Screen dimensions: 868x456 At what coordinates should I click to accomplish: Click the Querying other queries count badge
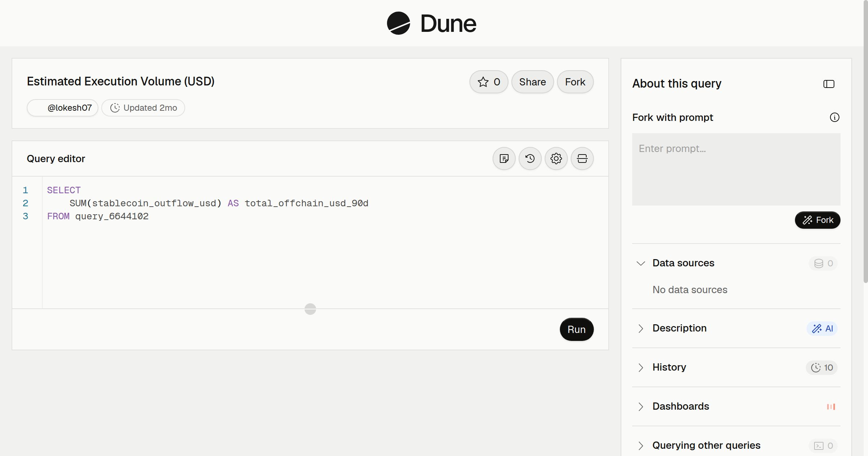pyautogui.click(x=823, y=446)
